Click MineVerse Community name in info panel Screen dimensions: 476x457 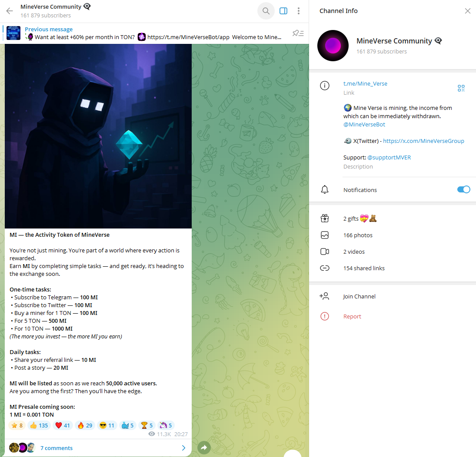click(x=394, y=41)
